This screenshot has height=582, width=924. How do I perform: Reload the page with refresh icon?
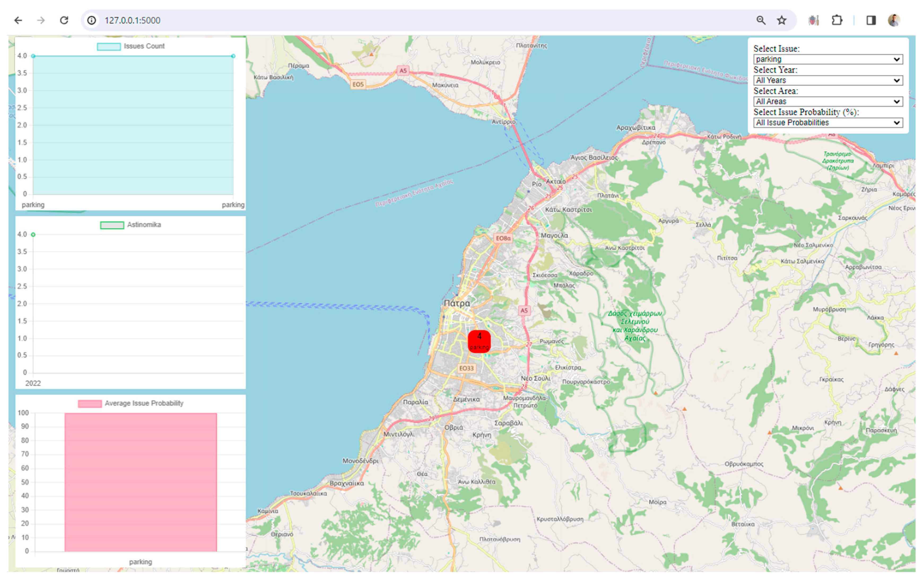coord(64,20)
